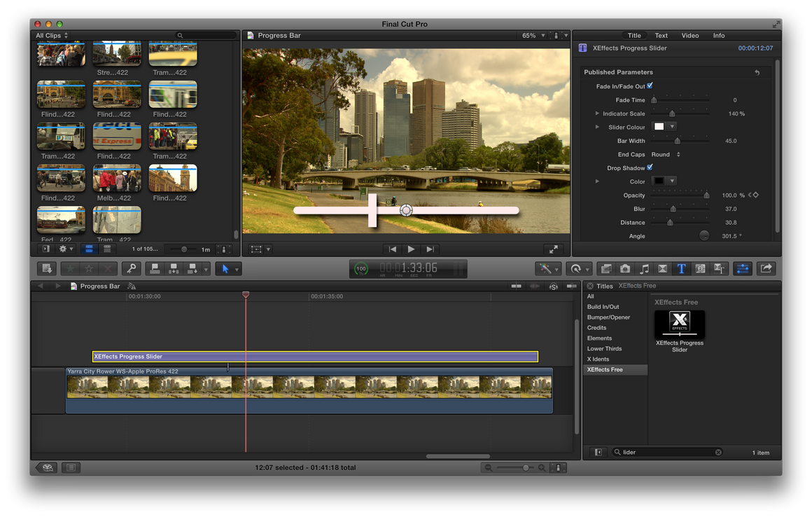Expand the Indicator Scale parameter
The height and width of the screenshot is (517, 812).
pos(597,113)
